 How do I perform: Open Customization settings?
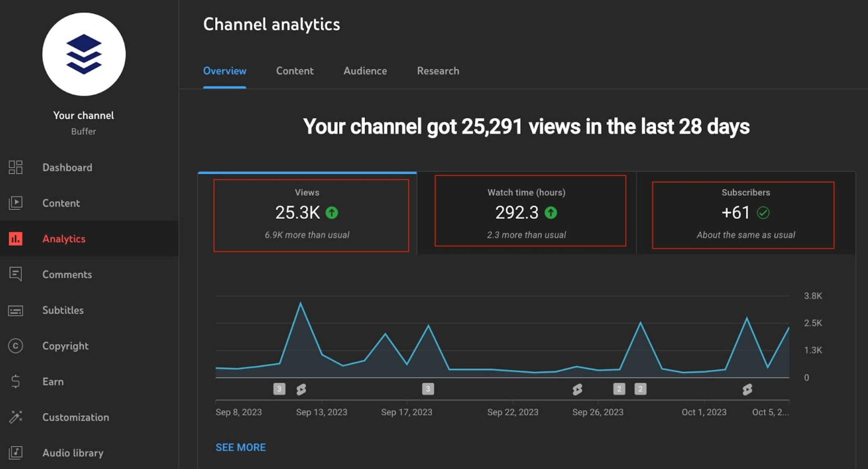[x=76, y=417]
